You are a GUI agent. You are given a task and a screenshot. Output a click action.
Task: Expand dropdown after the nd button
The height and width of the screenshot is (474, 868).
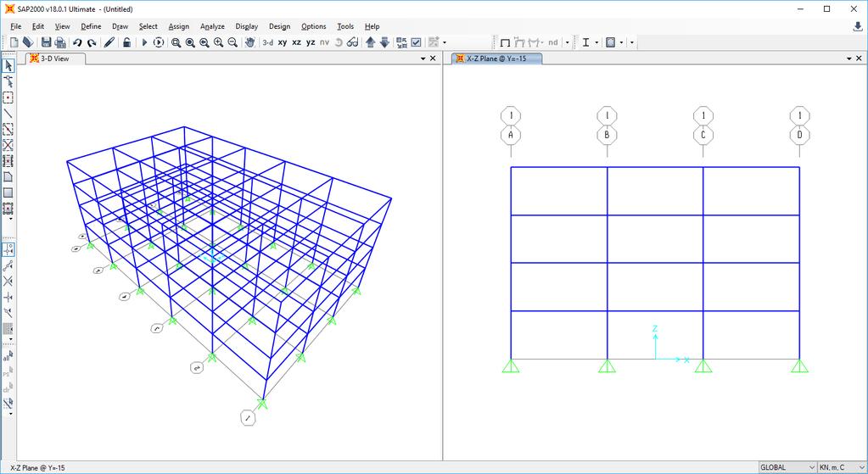point(567,42)
